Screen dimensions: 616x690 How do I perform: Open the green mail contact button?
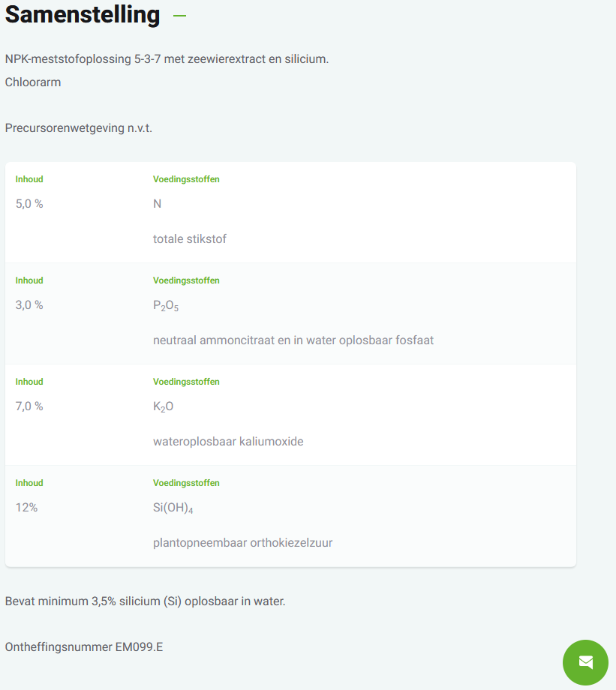(585, 662)
